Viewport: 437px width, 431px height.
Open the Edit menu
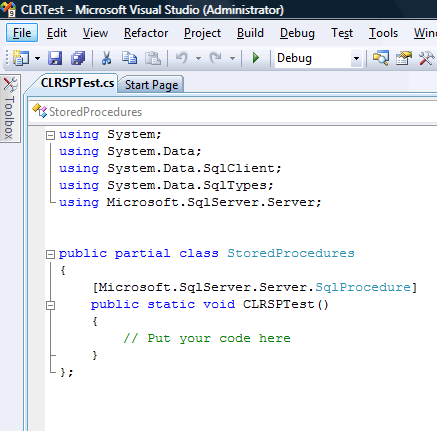(x=57, y=33)
